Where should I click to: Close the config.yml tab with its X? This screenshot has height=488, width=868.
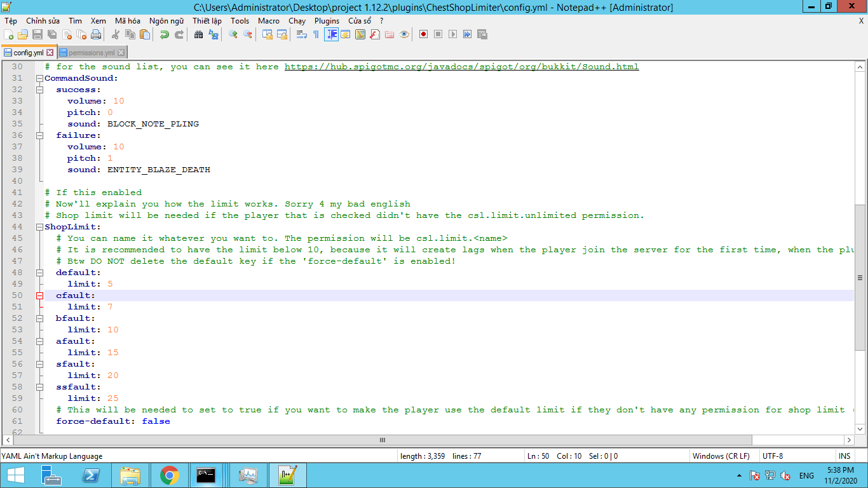pos(50,53)
